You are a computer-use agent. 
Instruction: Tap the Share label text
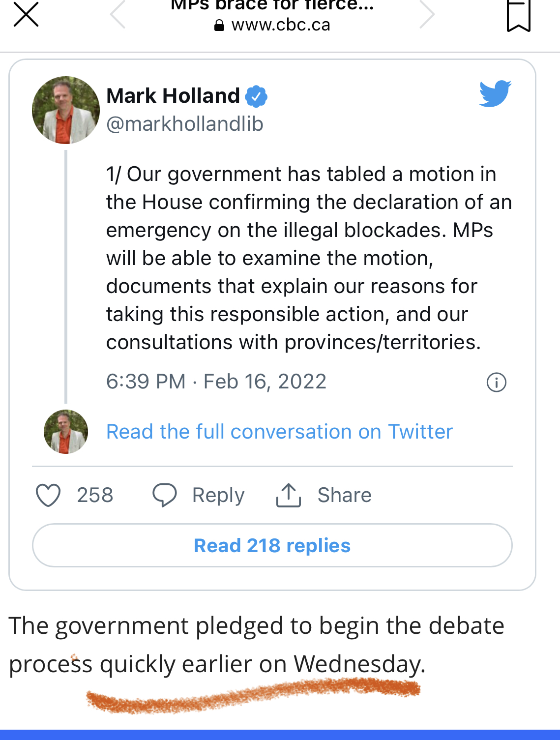coord(345,495)
